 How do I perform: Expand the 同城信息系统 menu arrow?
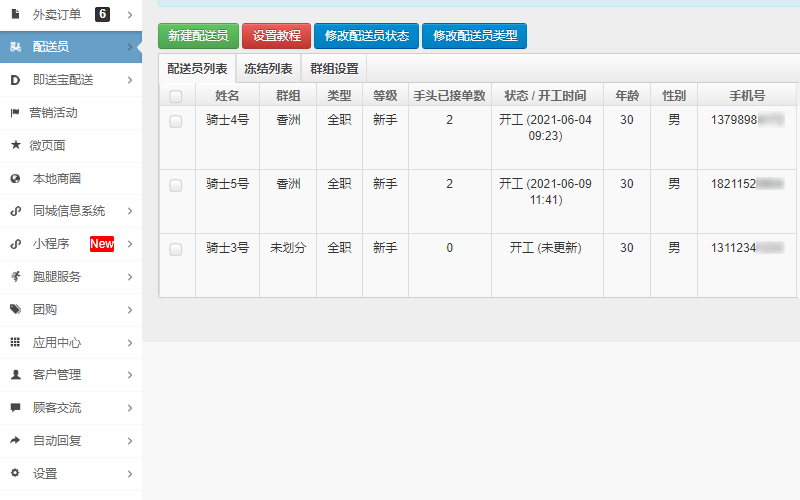click(130, 211)
